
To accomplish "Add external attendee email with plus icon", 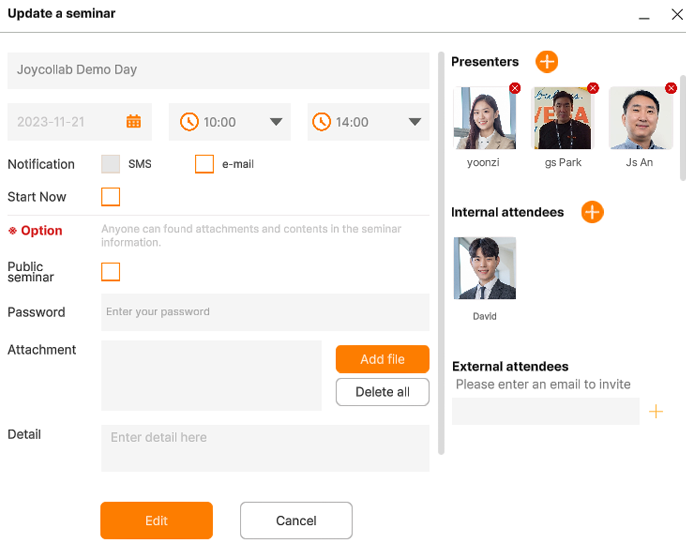I will click(x=655, y=411).
